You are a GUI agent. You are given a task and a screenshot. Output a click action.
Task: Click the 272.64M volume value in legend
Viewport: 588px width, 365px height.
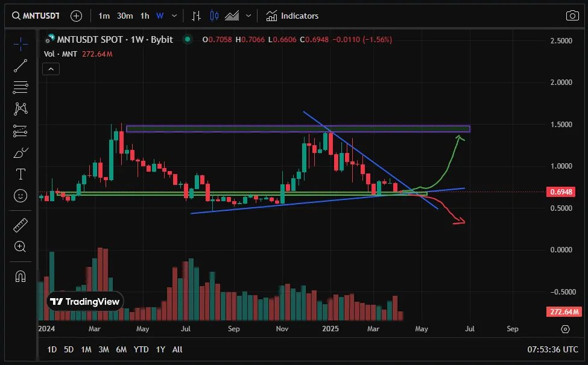coord(97,54)
